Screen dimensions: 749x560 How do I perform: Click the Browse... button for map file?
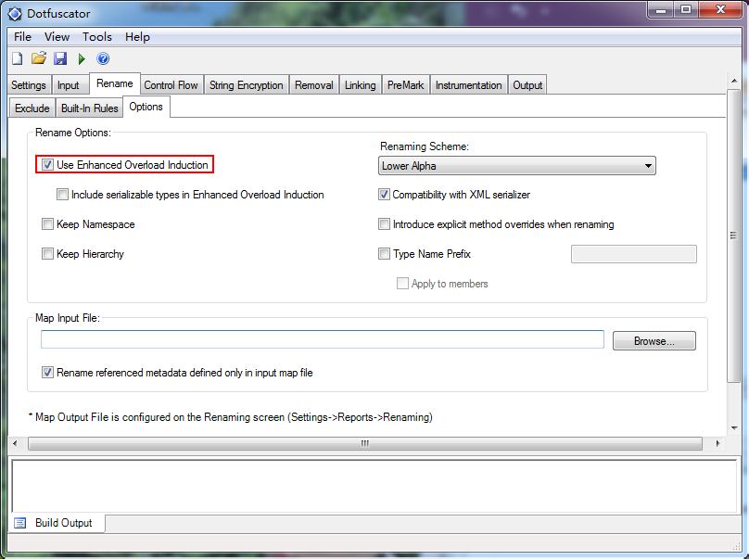click(654, 340)
